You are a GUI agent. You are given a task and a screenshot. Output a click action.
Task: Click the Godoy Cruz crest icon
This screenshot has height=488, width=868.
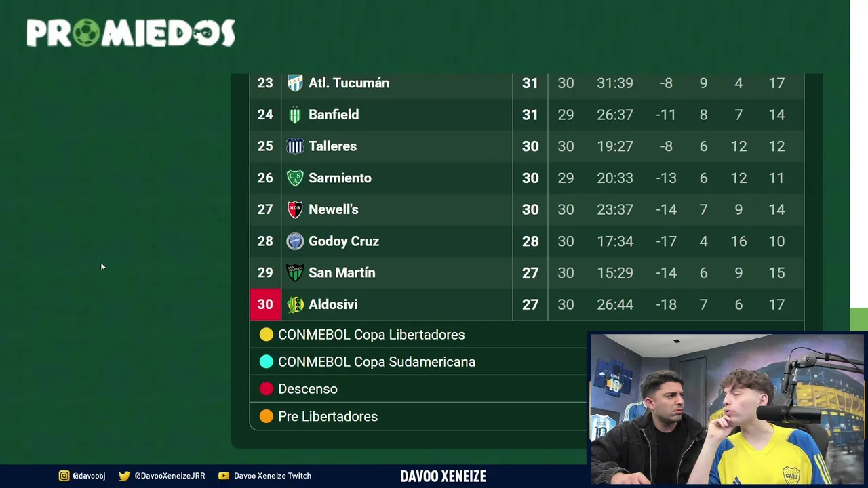pos(295,241)
